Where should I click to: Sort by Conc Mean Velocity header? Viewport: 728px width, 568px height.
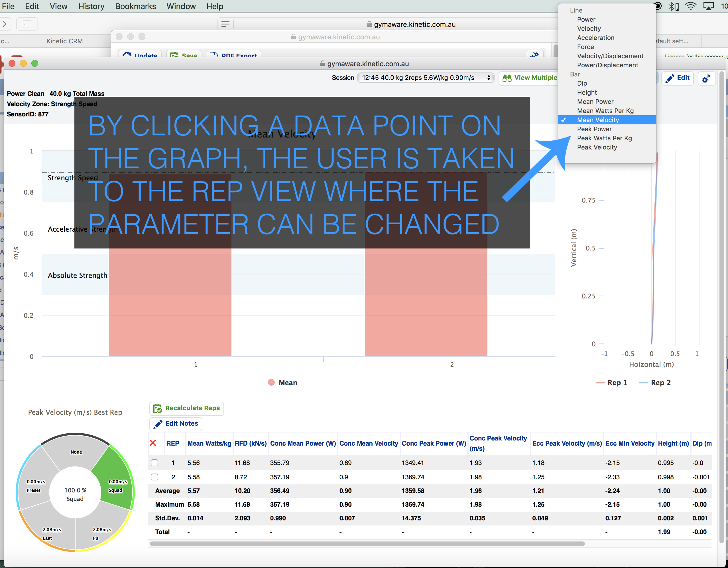click(x=369, y=443)
